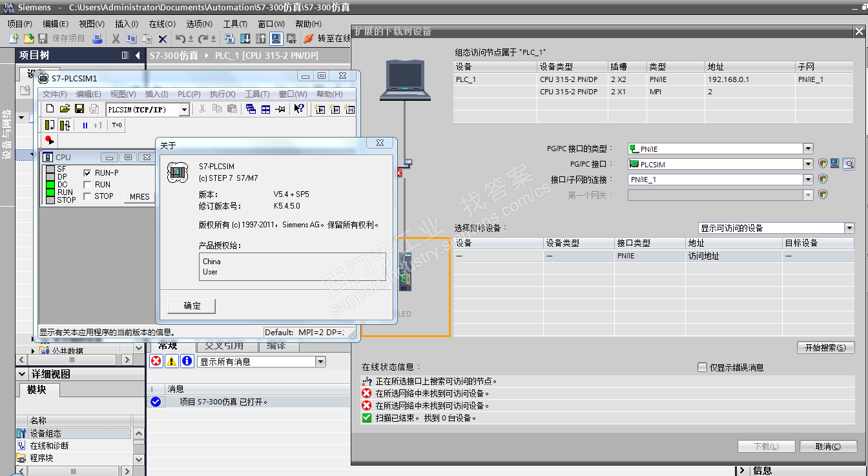Viewport: 868px width, 476px height.
Task: Click the 开始搜索(S) button
Action: point(825,347)
